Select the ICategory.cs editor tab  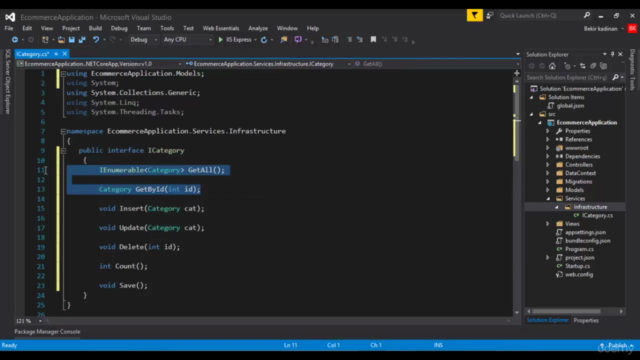[x=33, y=54]
